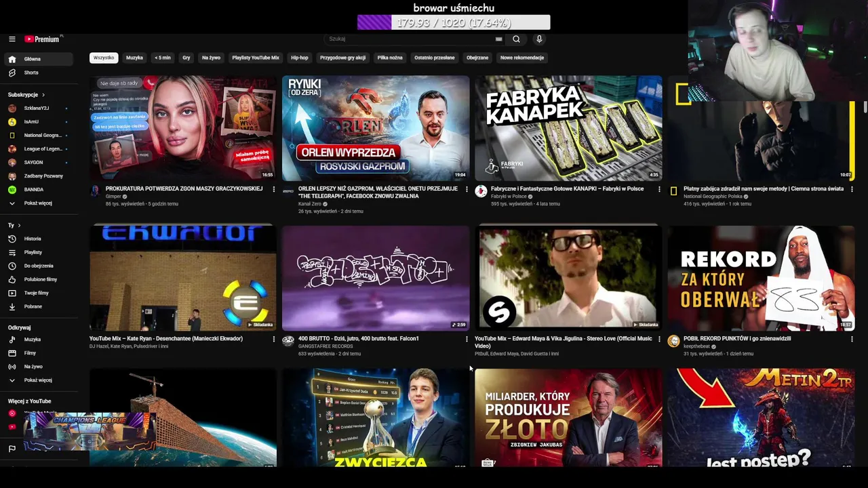The height and width of the screenshot is (488, 868).
Task: Open Twoje filmy icon
Action: click(12, 293)
